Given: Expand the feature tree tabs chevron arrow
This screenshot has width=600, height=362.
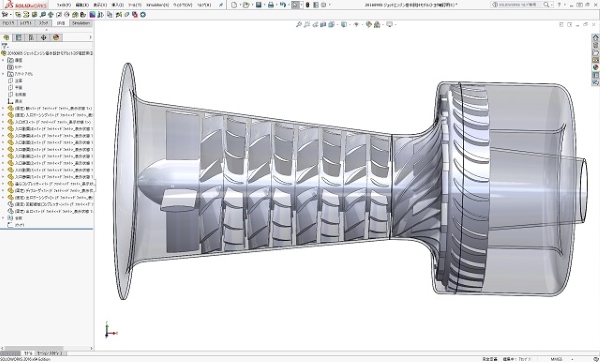Looking at the screenshot, I should (x=90, y=37).
